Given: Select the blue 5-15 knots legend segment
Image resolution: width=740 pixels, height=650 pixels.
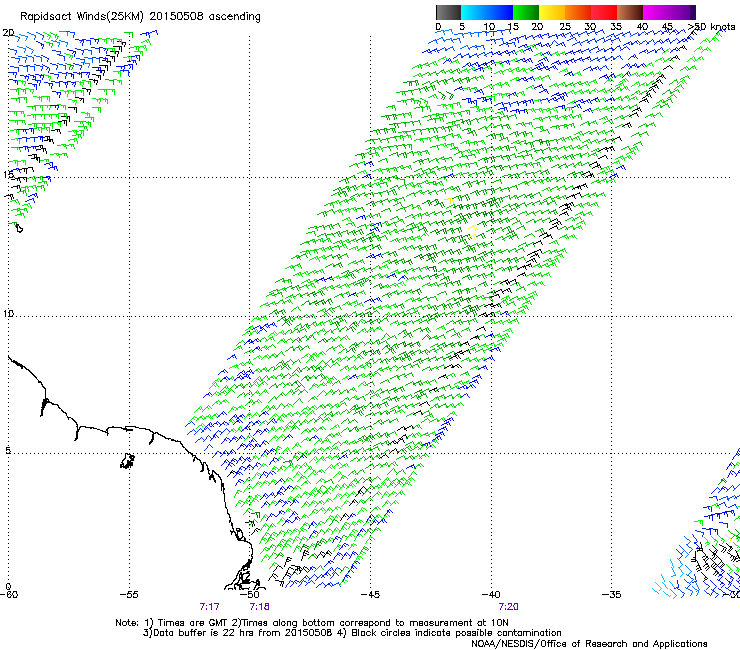Looking at the screenshot, I should coord(487,12).
